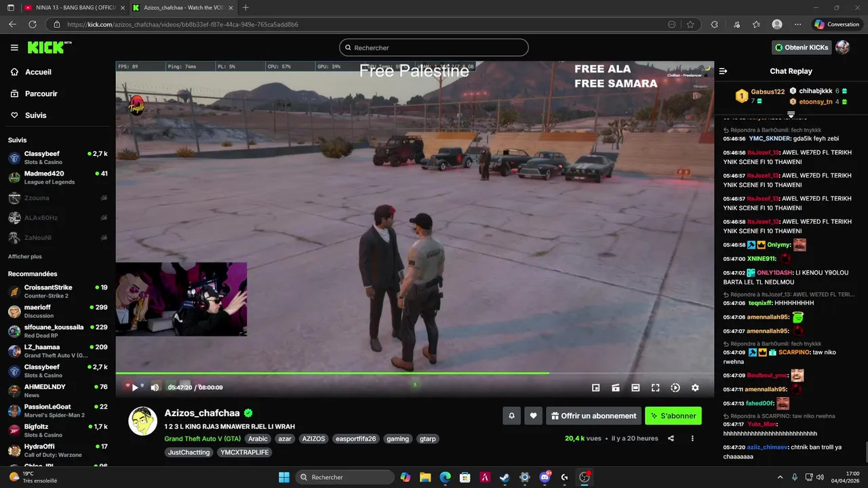
Task: Click aziiz_chimaev username in chat
Action: pos(768,447)
